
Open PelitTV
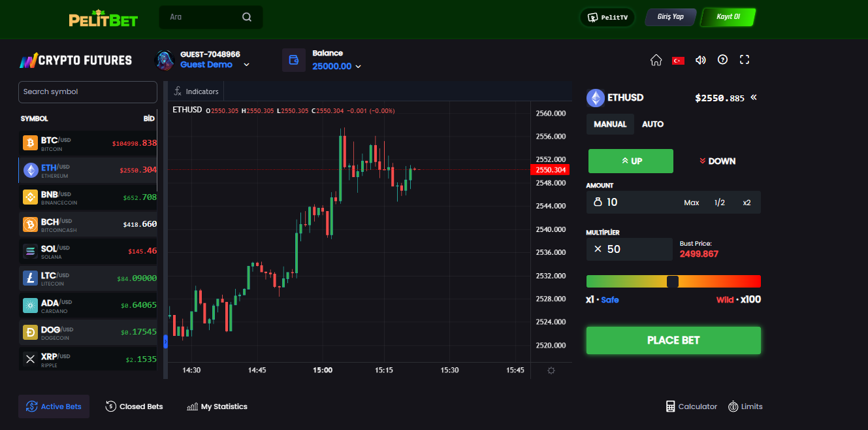(x=607, y=18)
